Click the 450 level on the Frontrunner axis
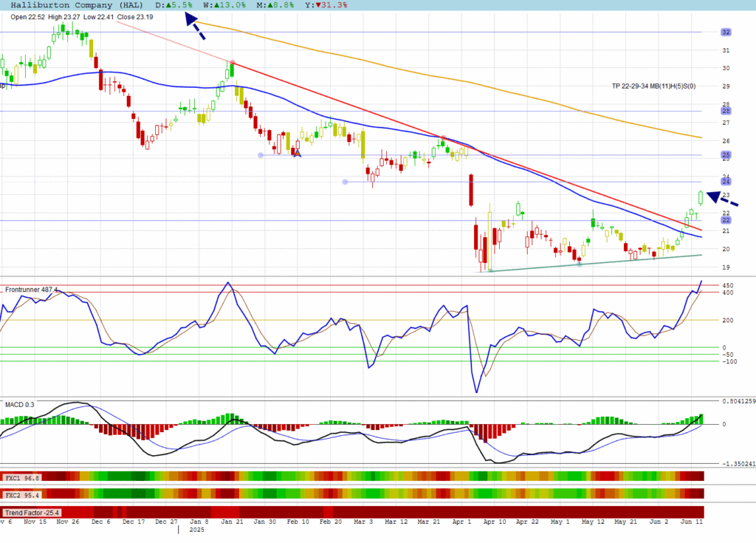 point(727,286)
